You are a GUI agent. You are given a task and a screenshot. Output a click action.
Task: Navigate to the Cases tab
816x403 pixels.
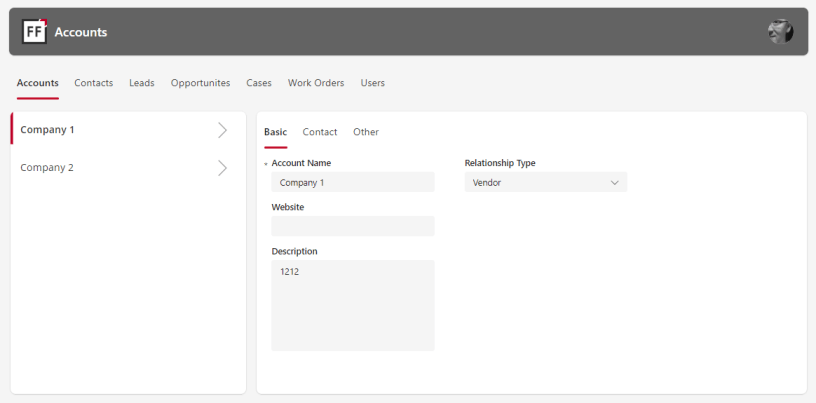(x=259, y=83)
